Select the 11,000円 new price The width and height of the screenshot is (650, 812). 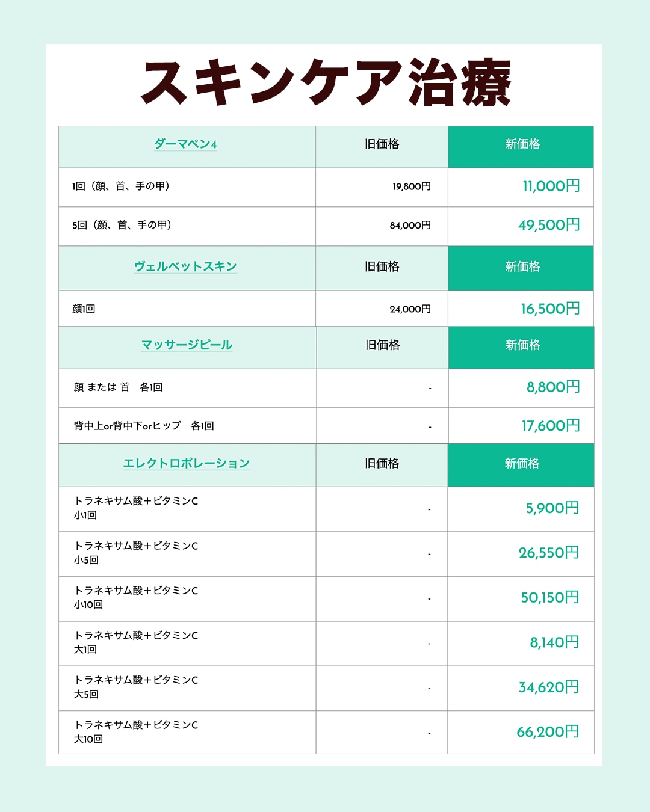tap(551, 186)
